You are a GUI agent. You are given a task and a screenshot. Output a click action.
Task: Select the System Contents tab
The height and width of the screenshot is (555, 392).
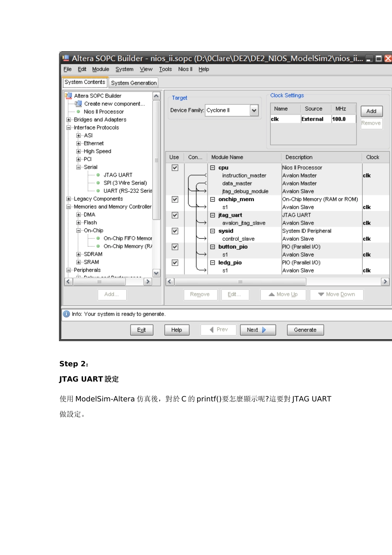coord(85,82)
